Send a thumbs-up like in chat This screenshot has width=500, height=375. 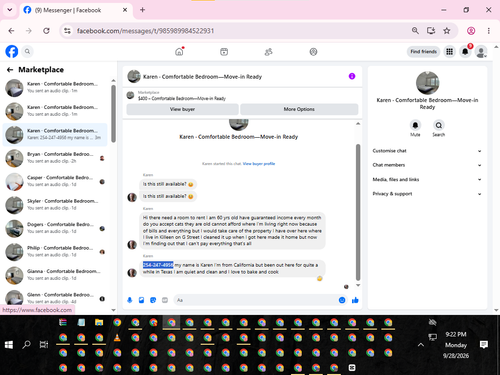355,300
